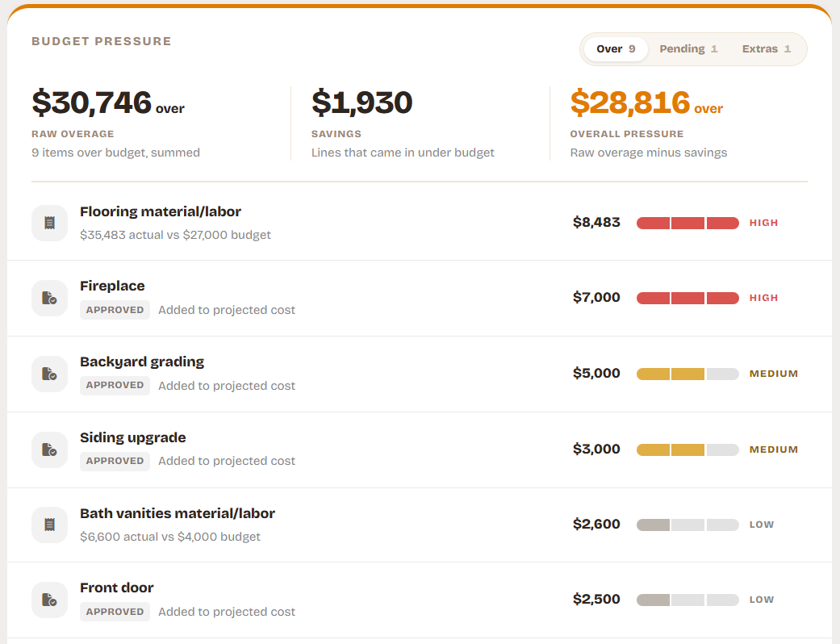The image size is (840, 644).
Task: Click the RAW OVERAGE label
Action: pyautogui.click(x=73, y=134)
